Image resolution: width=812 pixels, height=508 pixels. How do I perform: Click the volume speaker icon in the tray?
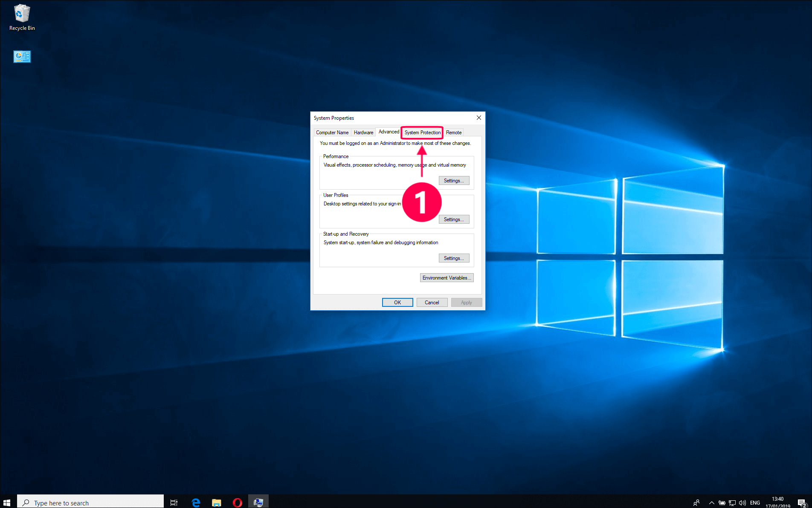click(742, 502)
